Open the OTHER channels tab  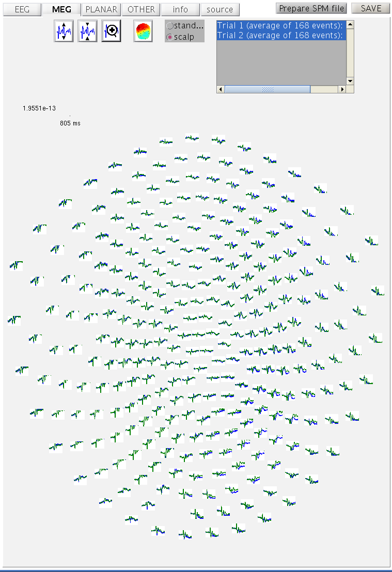(141, 9)
